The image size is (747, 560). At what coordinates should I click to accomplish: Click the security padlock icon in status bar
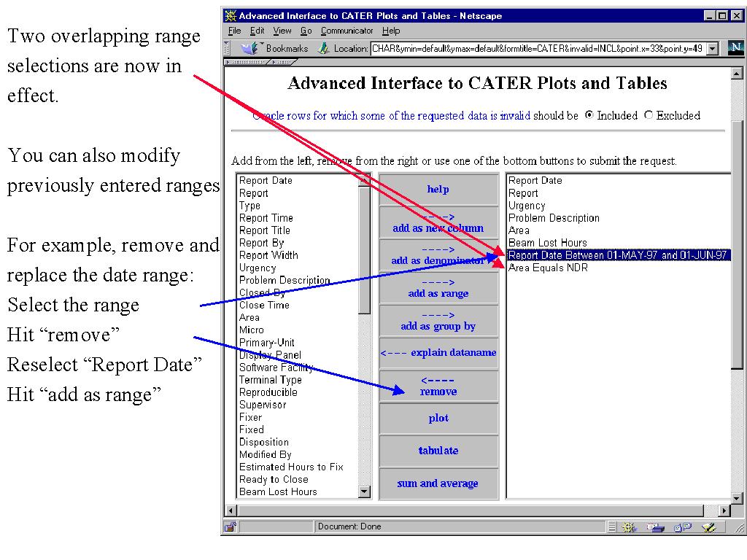coord(231,526)
